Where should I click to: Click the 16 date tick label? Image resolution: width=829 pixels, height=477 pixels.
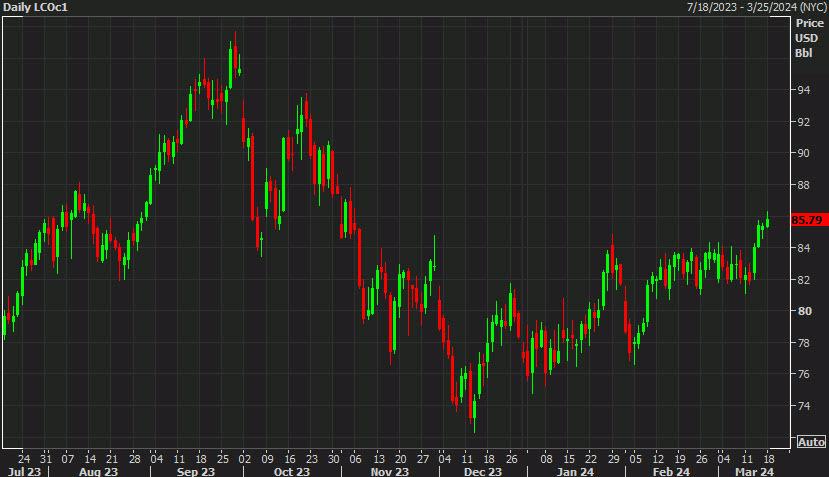pos(290,458)
